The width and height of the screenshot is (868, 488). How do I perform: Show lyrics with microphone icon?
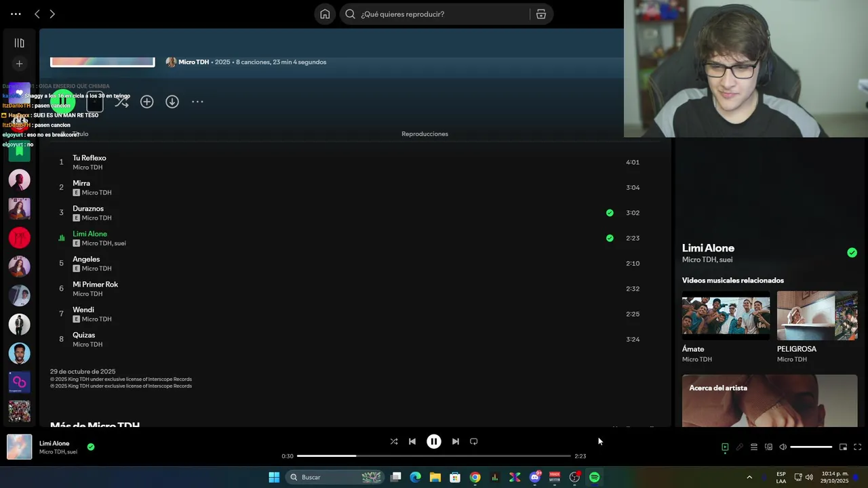point(740,447)
